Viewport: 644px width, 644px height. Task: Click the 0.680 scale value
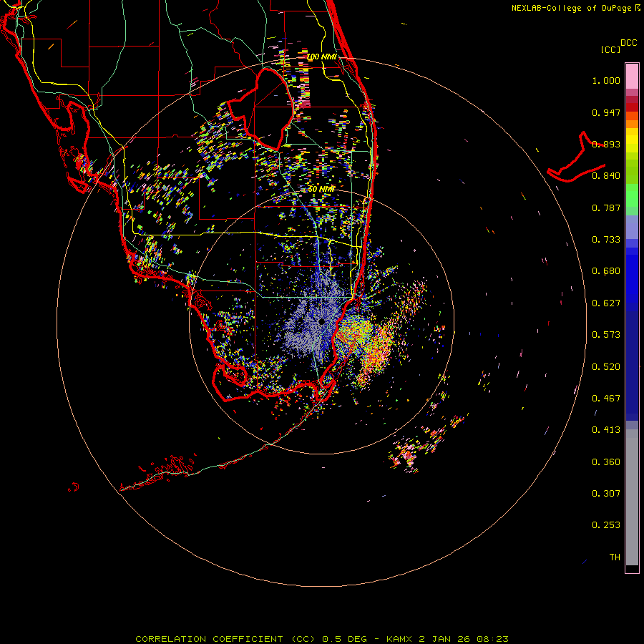click(x=606, y=271)
